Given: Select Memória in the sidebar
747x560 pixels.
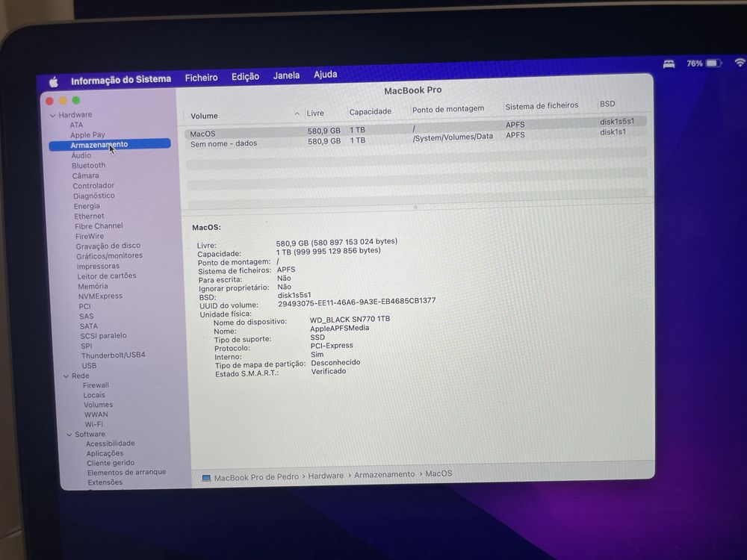Looking at the screenshot, I should point(93,286).
